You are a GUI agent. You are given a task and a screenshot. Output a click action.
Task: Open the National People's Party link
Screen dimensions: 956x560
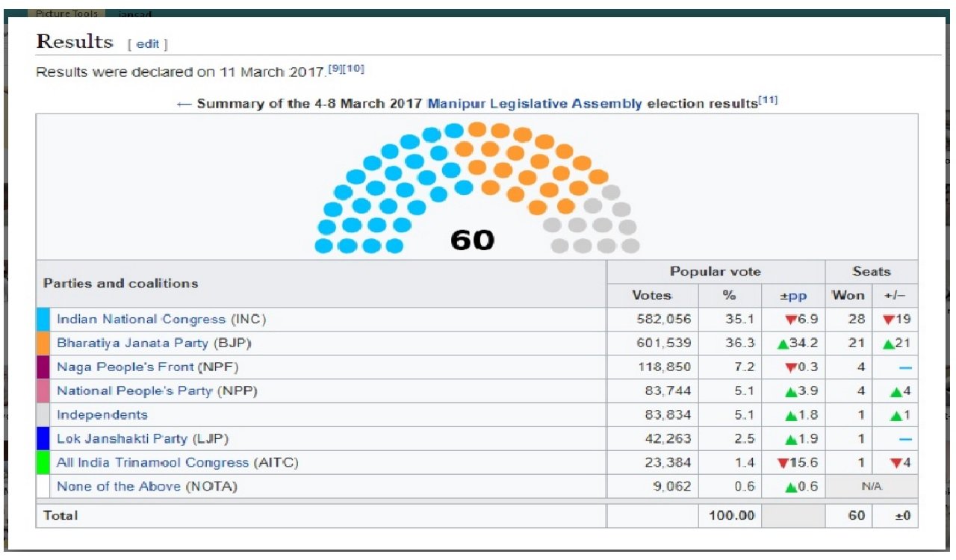coord(135,391)
